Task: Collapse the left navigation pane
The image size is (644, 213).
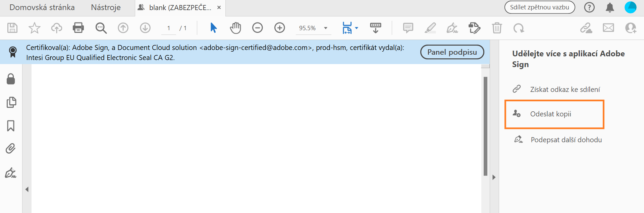Action: pyautogui.click(x=27, y=190)
